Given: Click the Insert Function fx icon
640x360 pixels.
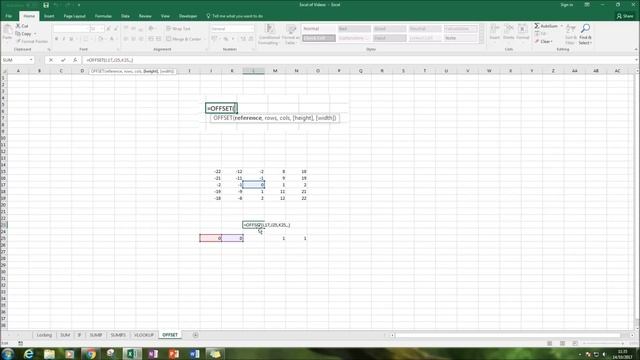Looking at the screenshot, I should point(75,60).
